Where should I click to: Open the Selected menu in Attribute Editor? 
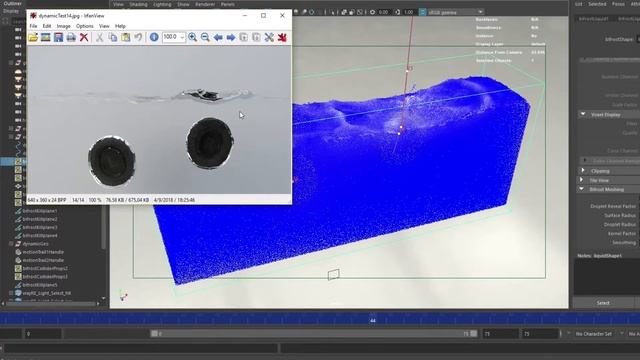click(x=597, y=4)
